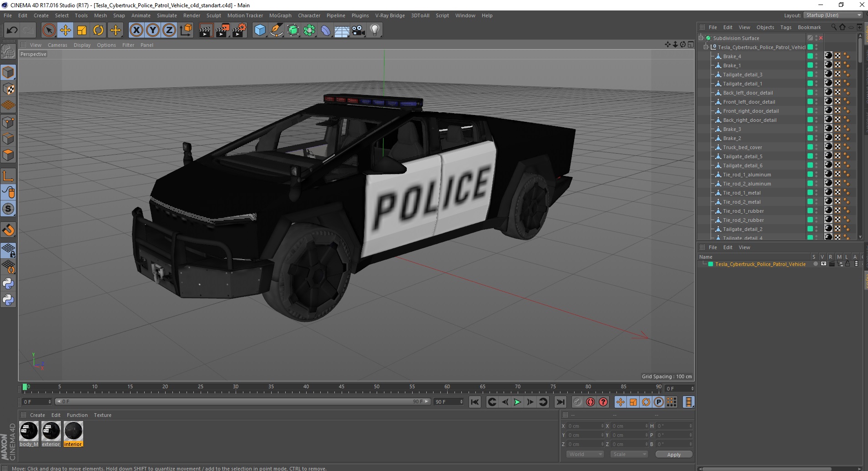The width and height of the screenshot is (868, 471).
Task: Toggle Y axis lock
Action: click(x=153, y=30)
